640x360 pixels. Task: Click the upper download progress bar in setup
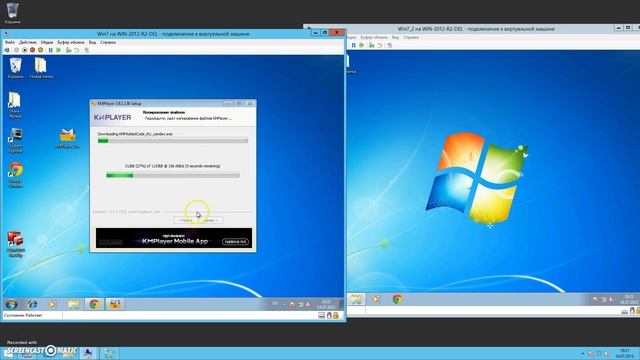click(x=173, y=140)
